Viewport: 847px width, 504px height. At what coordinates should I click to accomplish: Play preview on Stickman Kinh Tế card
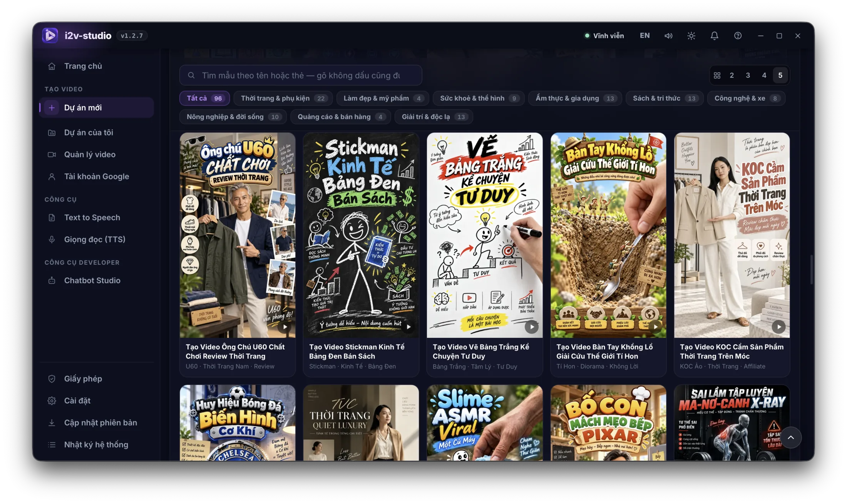pos(408,327)
